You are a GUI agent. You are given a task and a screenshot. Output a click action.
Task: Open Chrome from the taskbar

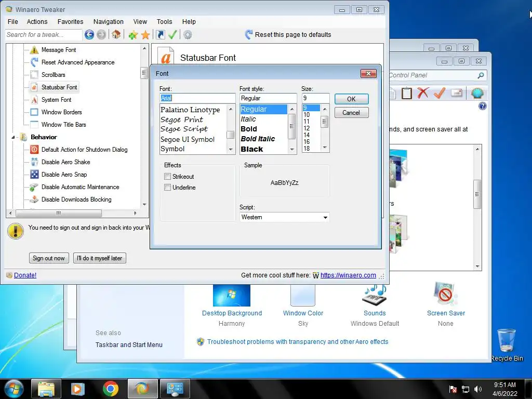pos(110,389)
